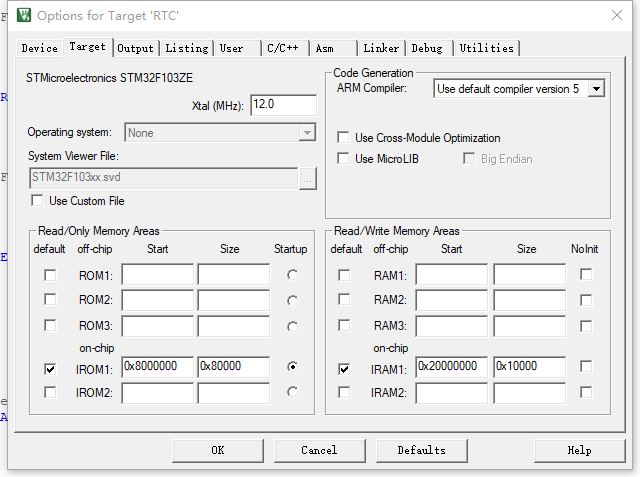This screenshot has height=477, width=640.
Task: Enable NoInit for IRAM1
Action: (x=586, y=366)
